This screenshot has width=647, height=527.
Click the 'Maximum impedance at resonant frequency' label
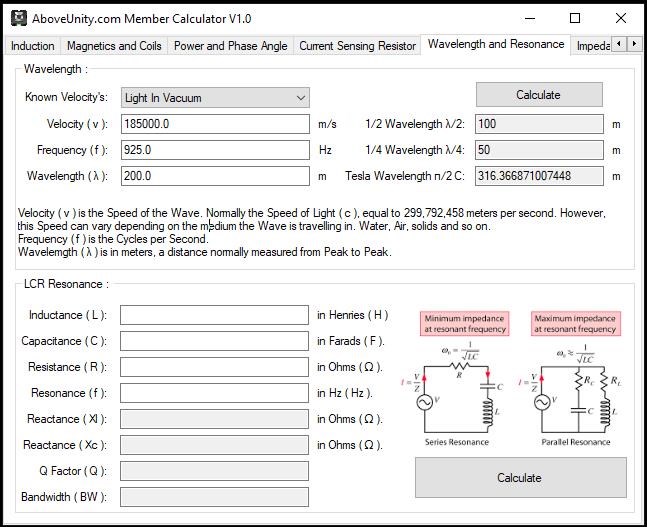tap(575, 324)
